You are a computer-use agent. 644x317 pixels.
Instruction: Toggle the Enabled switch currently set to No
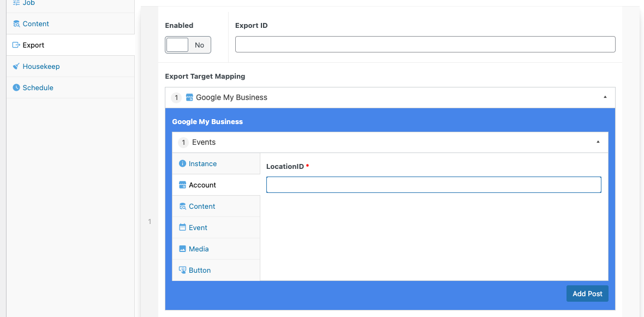coord(188,45)
